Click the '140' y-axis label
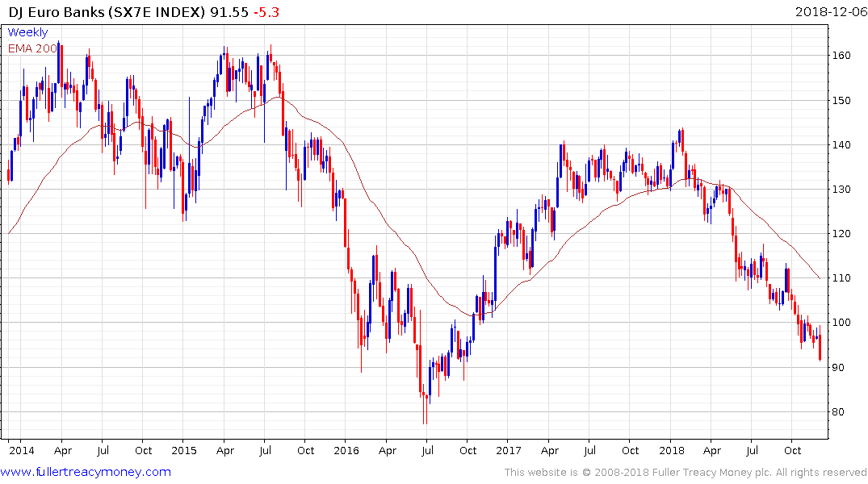868x484 pixels. pyautogui.click(x=841, y=144)
